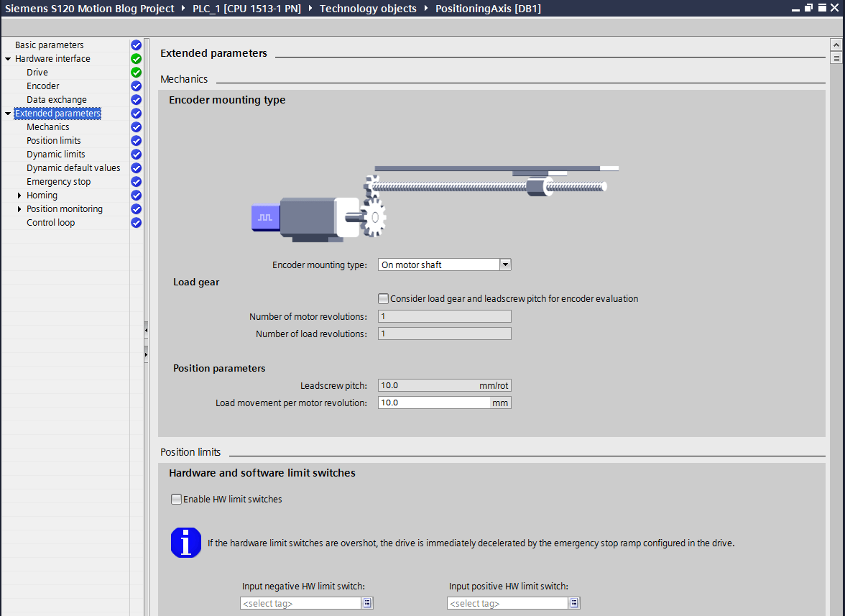Image resolution: width=845 pixels, height=616 pixels.
Task: Open Mechanics in navigation tree
Action: (48, 127)
